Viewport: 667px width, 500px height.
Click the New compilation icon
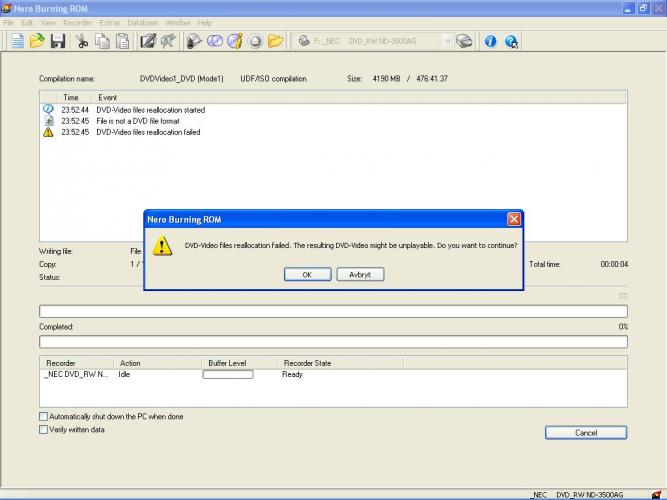coord(18,41)
